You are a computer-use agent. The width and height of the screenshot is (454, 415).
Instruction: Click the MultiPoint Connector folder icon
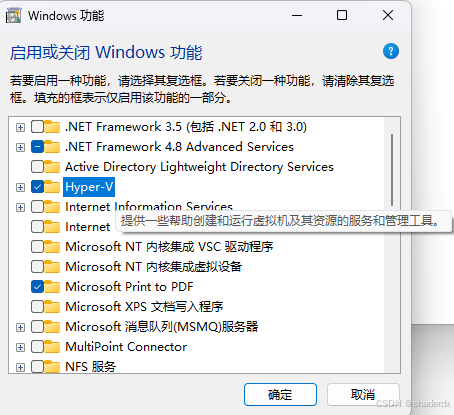pos(52,347)
